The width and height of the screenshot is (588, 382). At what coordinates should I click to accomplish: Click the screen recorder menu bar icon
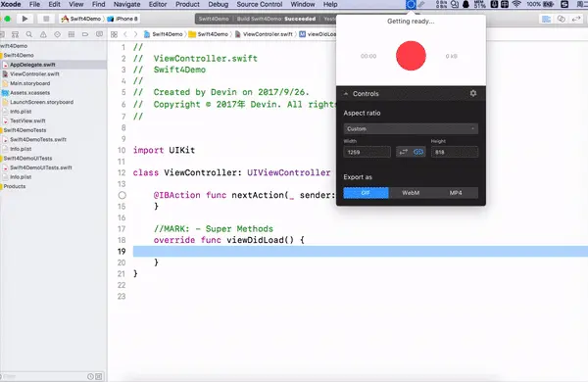411,5
